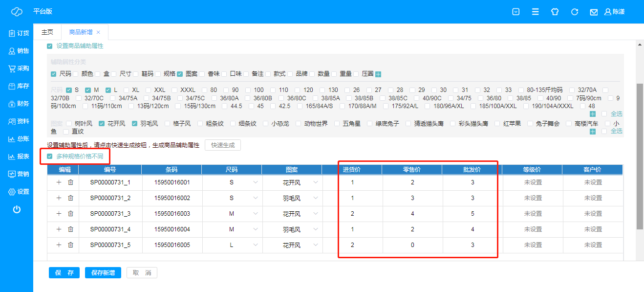Toggle 多种规格价格不同 checkbox
This screenshot has width=644, height=292.
(x=49, y=157)
